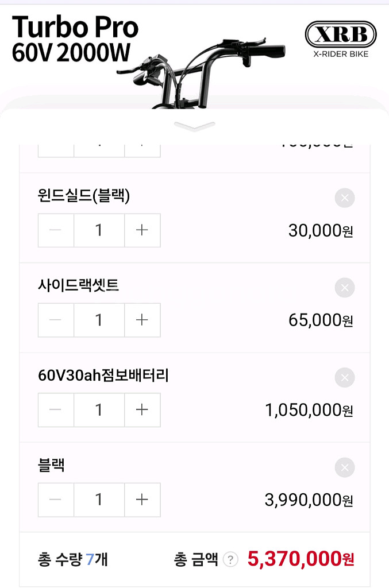Edit the 사이드랙셋트 quantity field
Viewport: 389px width, 588px height.
click(99, 320)
